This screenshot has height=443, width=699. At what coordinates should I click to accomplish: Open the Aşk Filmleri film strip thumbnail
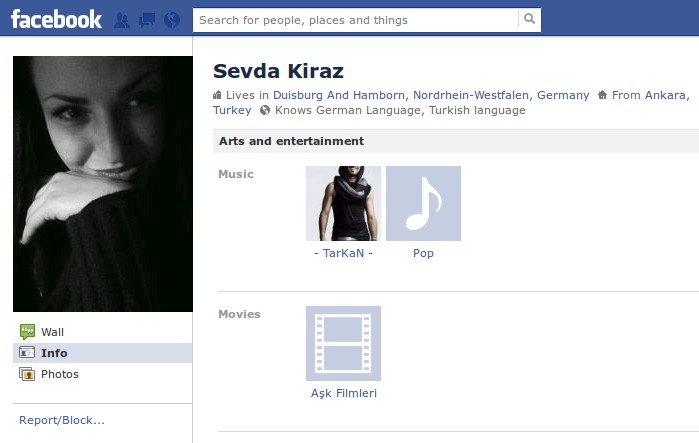[343, 344]
